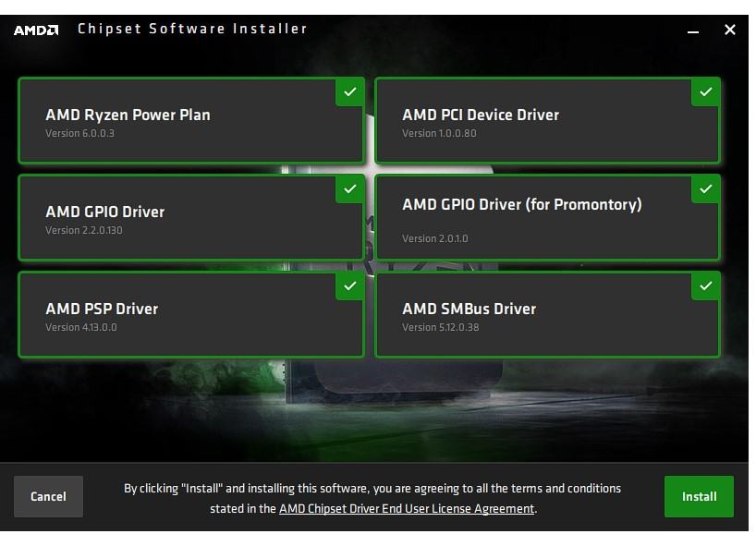Click the AMD SMBus Driver title
Viewport: 756px width, 534px height.
click(x=469, y=309)
